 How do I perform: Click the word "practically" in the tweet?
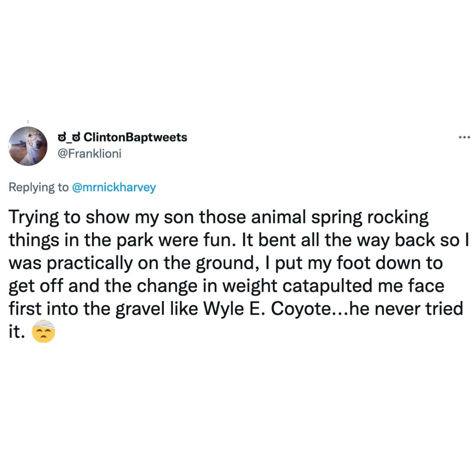[x=87, y=263]
